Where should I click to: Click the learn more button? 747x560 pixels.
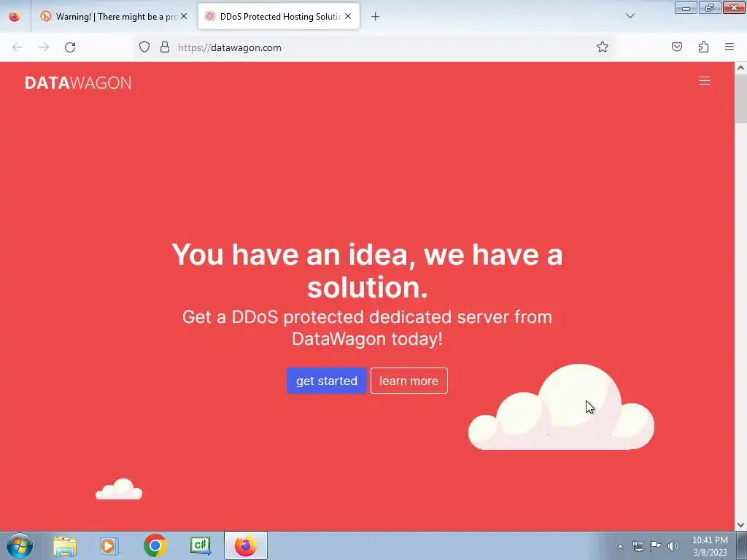click(x=409, y=381)
